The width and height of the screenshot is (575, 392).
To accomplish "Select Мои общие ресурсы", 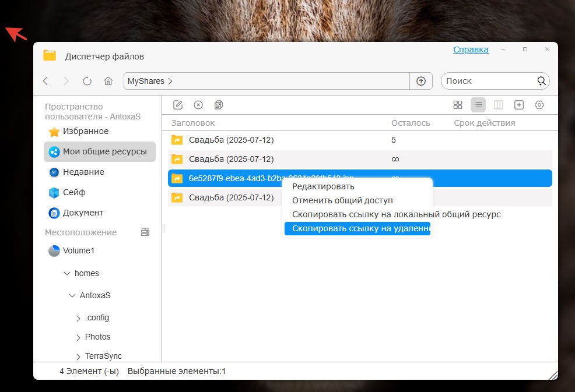I will (100, 151).
